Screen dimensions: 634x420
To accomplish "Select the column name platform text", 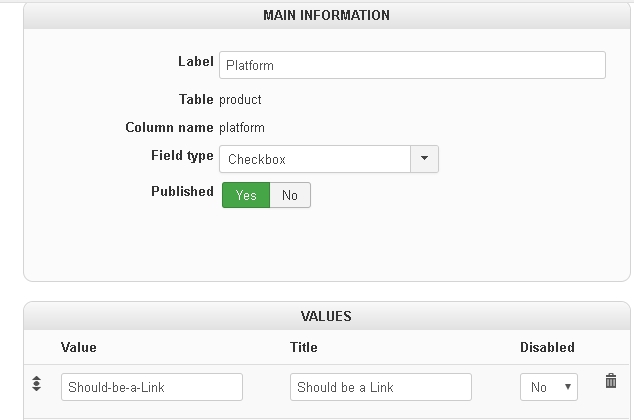I will coord(242,127).
